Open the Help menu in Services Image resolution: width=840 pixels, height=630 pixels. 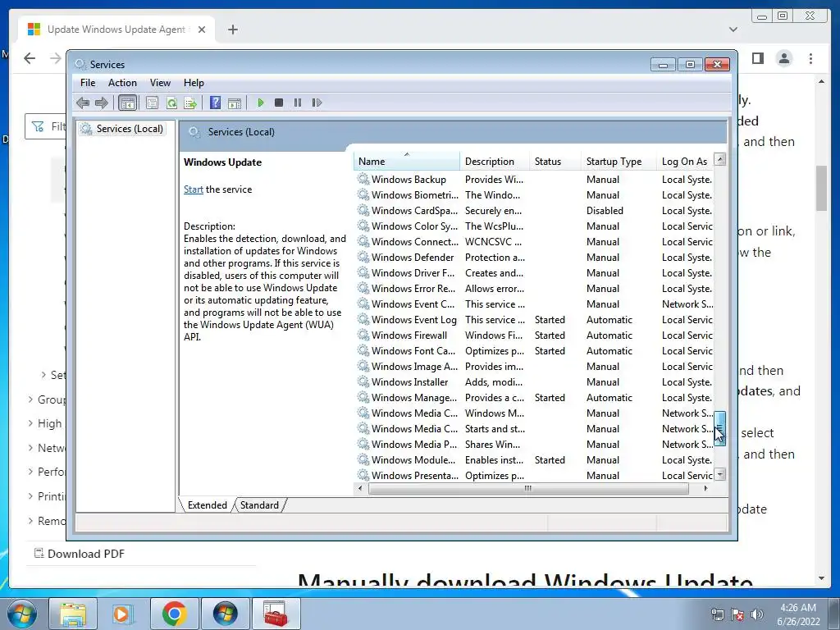click(x=194, y=83)
